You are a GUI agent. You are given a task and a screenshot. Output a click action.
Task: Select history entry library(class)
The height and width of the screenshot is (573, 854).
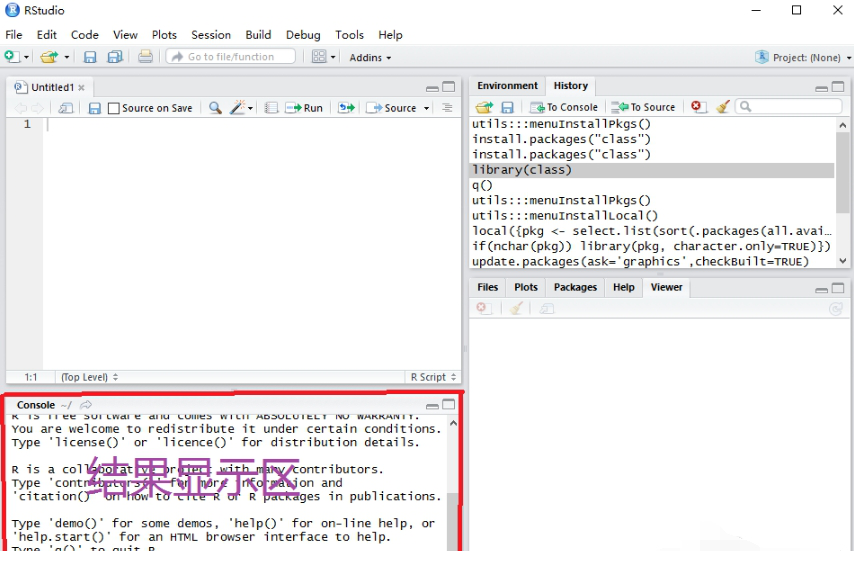click(652, 170)
